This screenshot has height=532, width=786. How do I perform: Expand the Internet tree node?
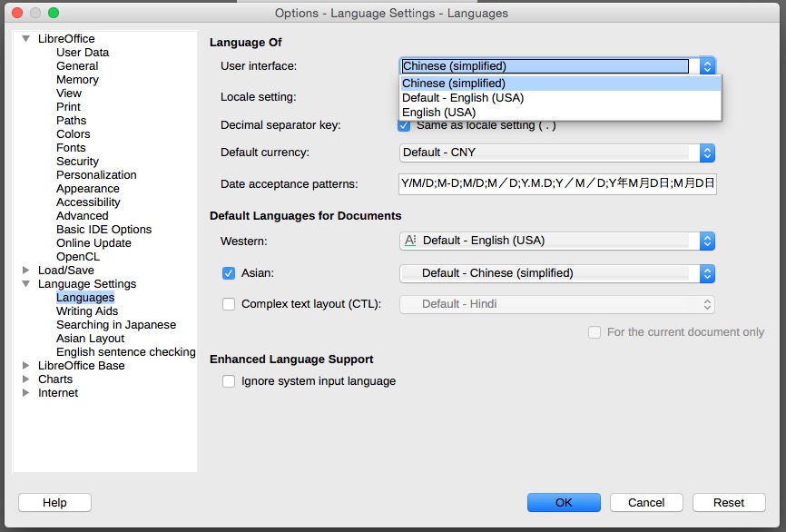[x=26, y=393]
